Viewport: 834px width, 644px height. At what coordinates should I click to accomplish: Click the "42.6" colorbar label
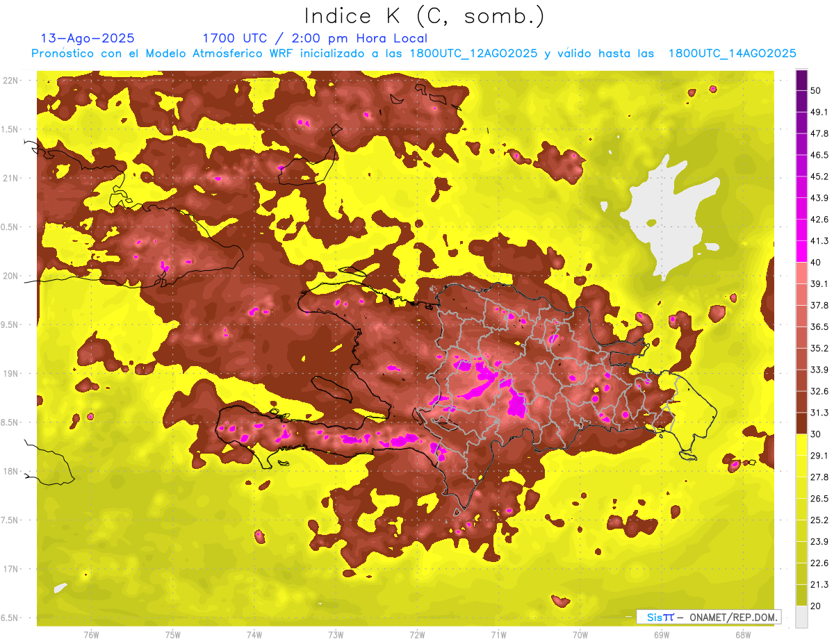click(x=819, y=220)
